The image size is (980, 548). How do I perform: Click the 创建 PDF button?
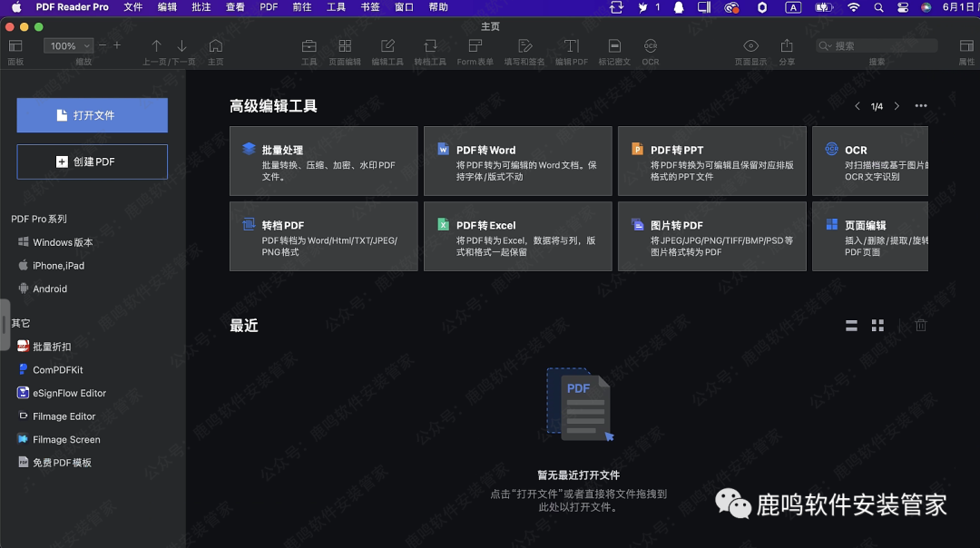click(x=92, y=161)
